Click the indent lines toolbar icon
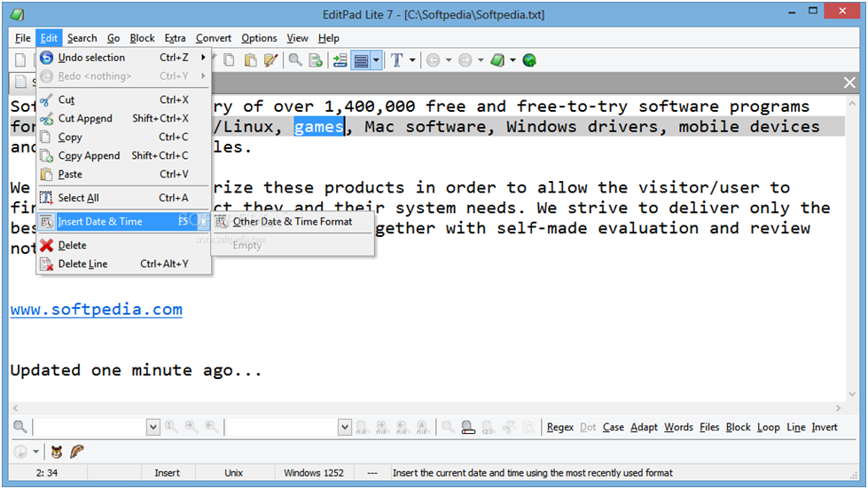This screenshot has height=489, width=868. (x=340, y=60)
